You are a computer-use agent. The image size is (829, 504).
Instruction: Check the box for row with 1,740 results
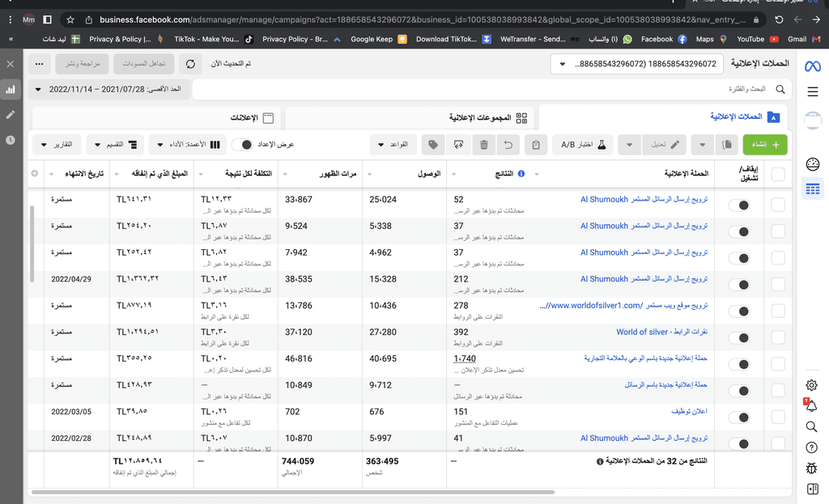[x=778, y=363]
